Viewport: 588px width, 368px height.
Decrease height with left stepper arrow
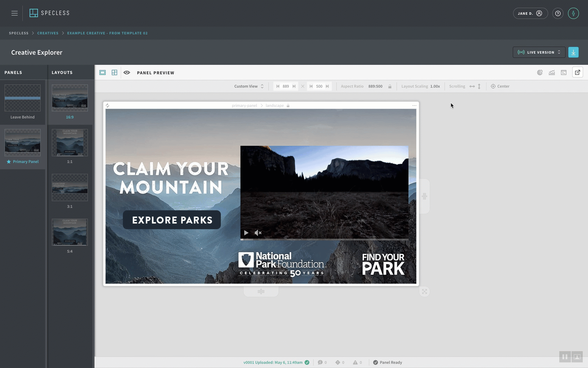[x=311, y=86]
